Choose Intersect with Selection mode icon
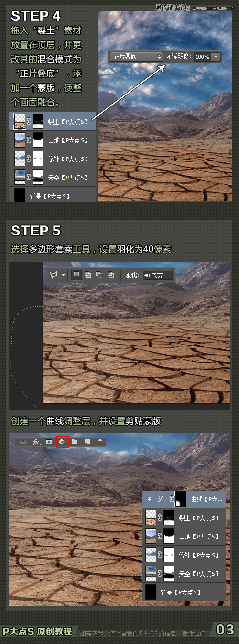This screenshot has width=239, height=644. coord(111,274)
